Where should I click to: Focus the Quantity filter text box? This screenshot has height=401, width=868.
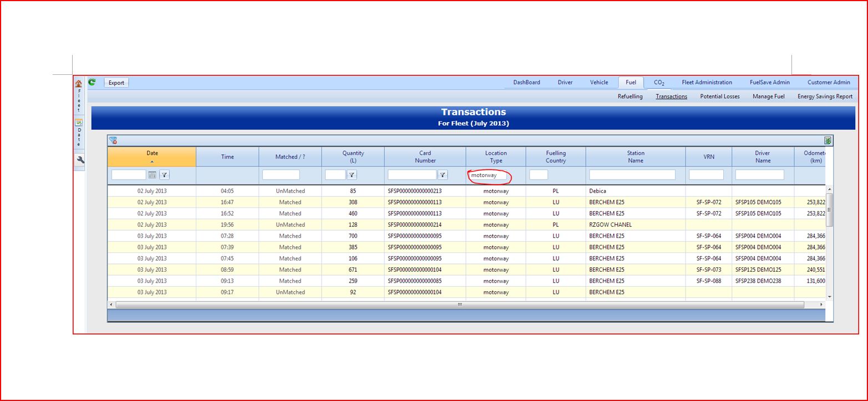pyautogui.click(x=335, y=175)
